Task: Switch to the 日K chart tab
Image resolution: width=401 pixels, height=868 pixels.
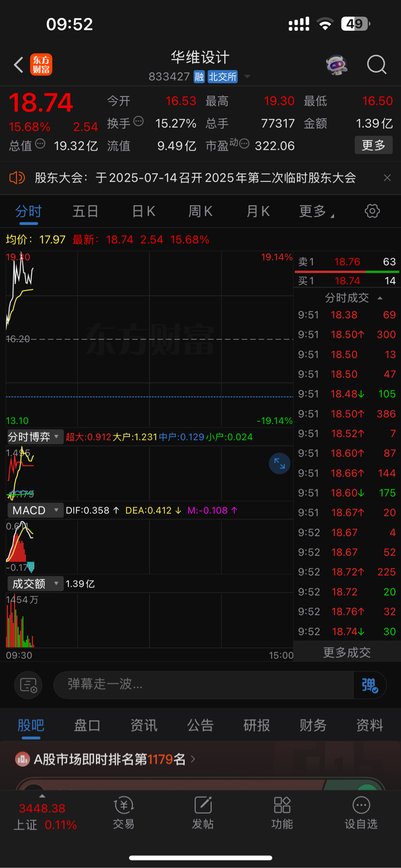Action: [x=143, y=211]
